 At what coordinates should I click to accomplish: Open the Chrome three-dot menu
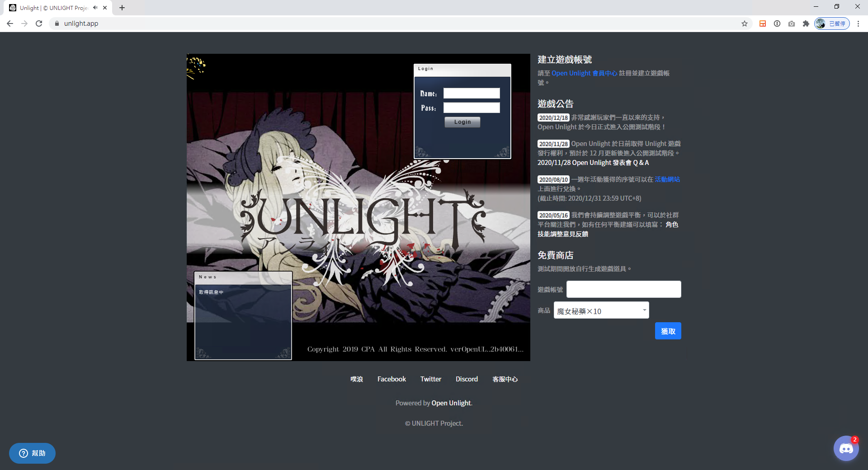858,23
